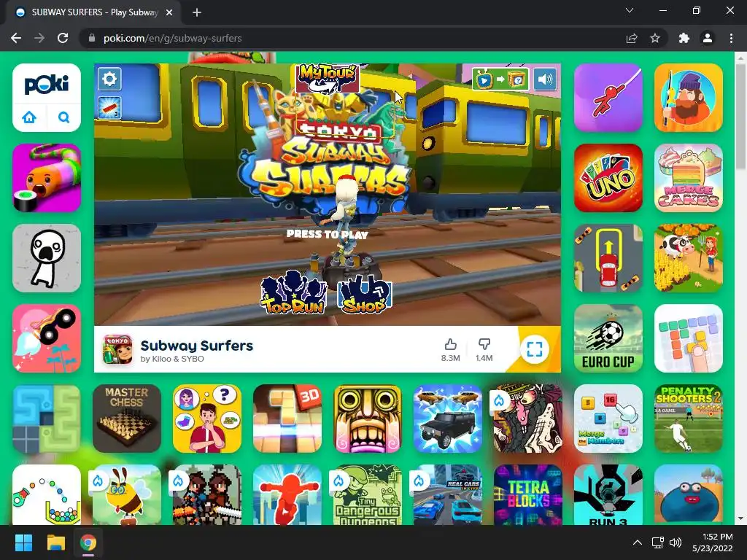747x560 pixels.
Task: Open the Euro Cup game thumbnail
Action: coord(608,338)
